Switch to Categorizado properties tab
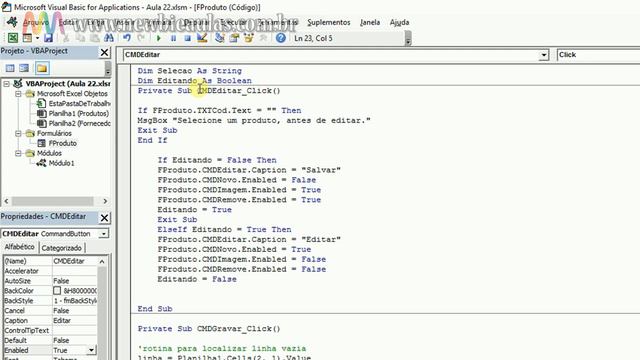 (x=62, y=248)
